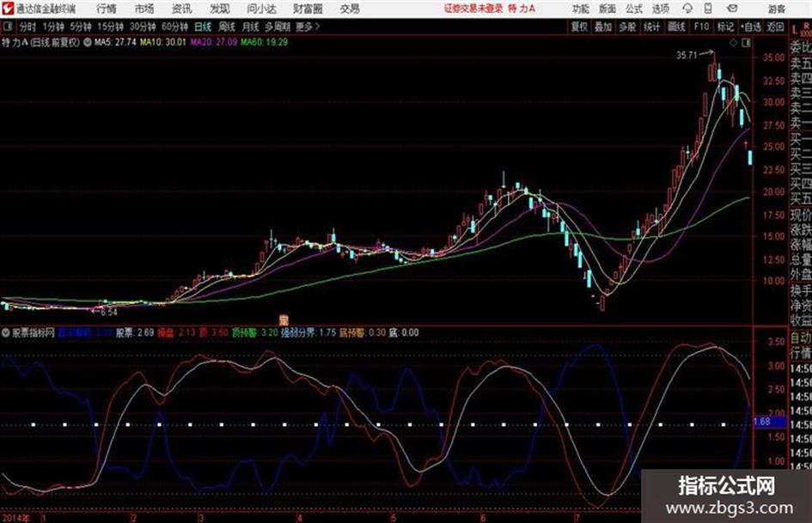Image resolution: width=812 pixels, height=523 pixels.
Task: Switch to the 15分钟 period
Action: click(x=111, y=27)
